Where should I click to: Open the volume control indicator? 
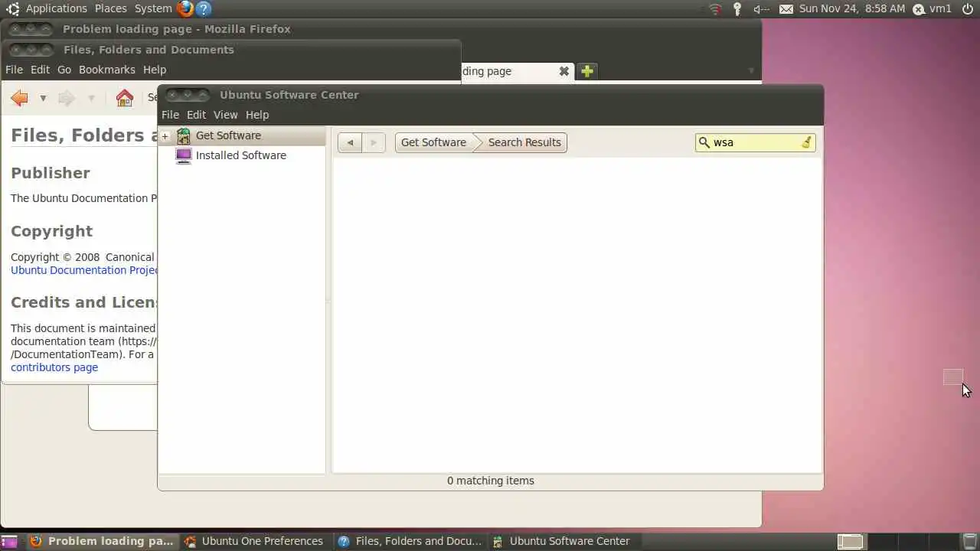click(x=761, y=9)
